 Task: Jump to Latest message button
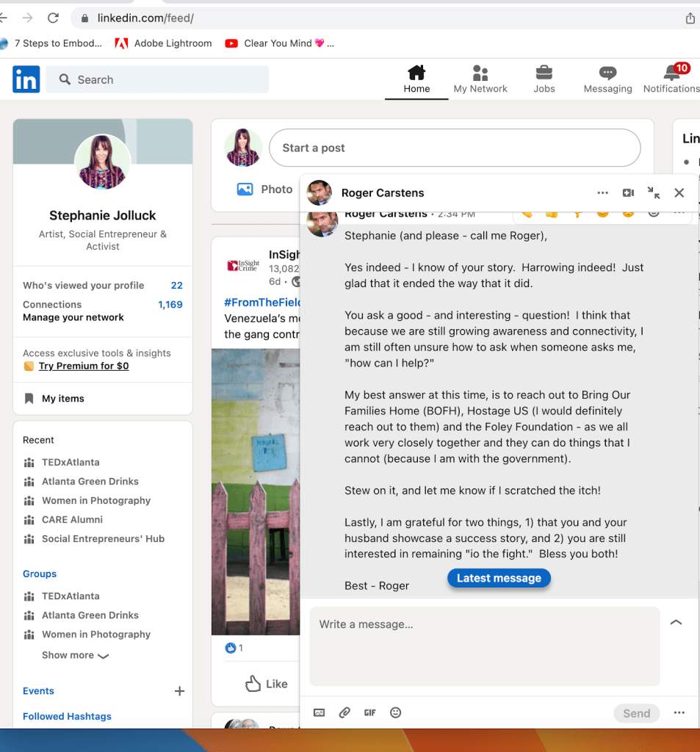click(499, 579)
